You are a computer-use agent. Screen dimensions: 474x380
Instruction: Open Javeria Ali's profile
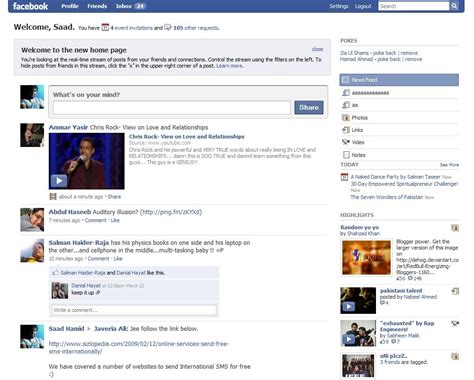[x=110, y=329]
